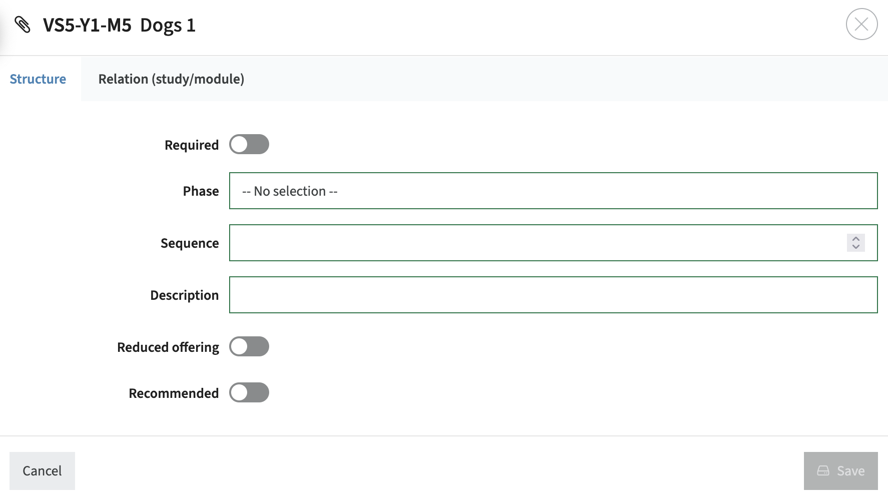Screen dimensions: 888x498
Task: Click the paperclip attachment icon
Action: [x=22, y=25]
